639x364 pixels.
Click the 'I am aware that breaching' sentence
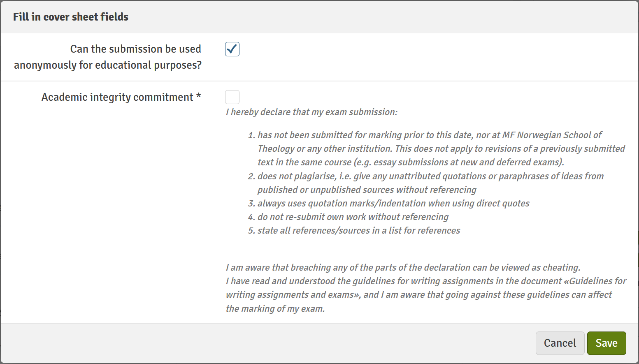(x=403, y=267)
